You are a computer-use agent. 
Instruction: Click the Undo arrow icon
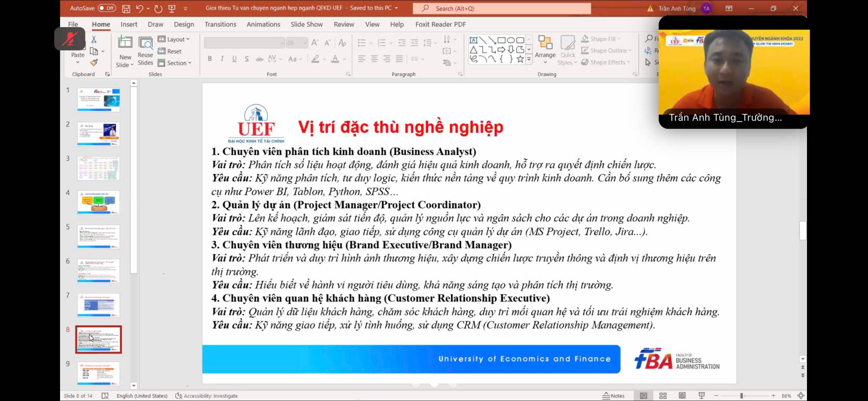[x=139, y=9]
